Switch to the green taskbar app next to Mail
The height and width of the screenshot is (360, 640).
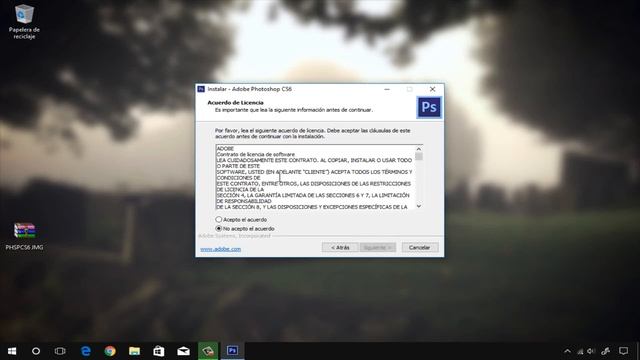coord(208,351)
